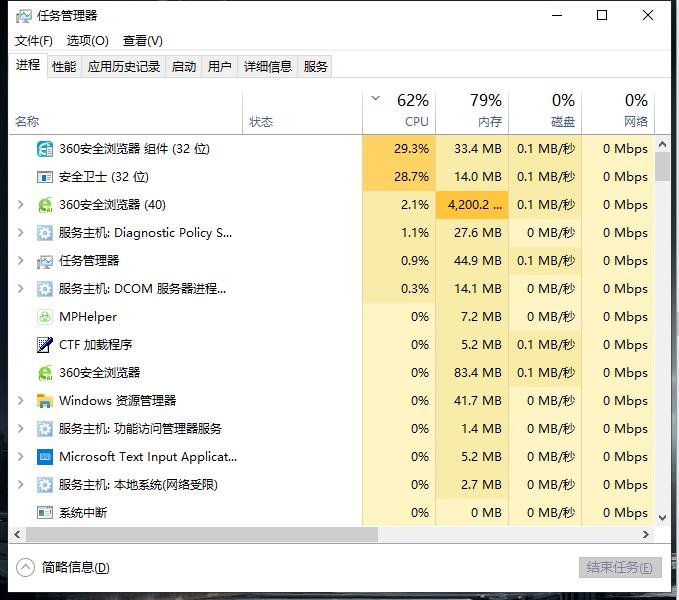Click the scroll down arrow
Image resolution: width=679 pixels, height=600 pixels.
coord(662,517)
